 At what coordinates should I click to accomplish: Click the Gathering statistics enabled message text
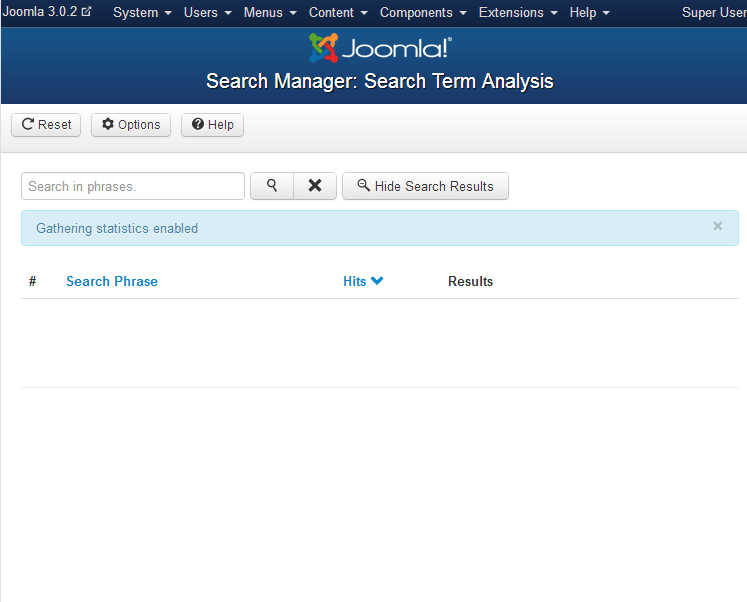tap(117, 228)
